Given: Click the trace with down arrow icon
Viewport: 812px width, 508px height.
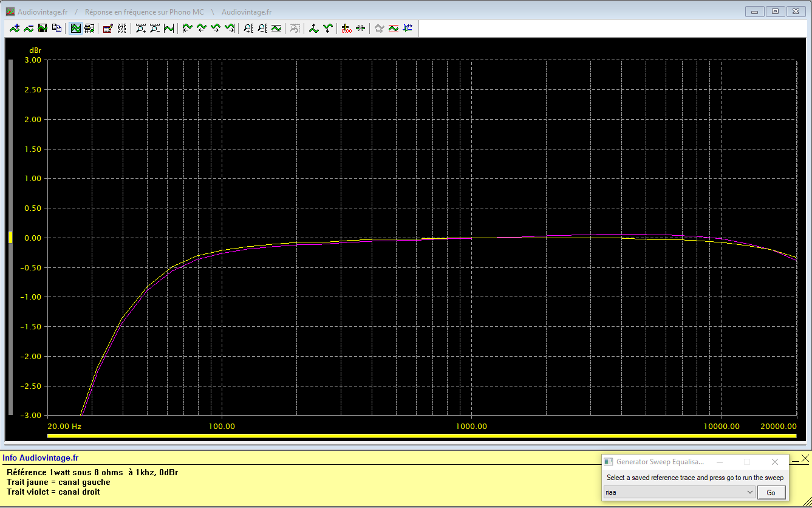Looking at the screenshot, I should (328, 28).
